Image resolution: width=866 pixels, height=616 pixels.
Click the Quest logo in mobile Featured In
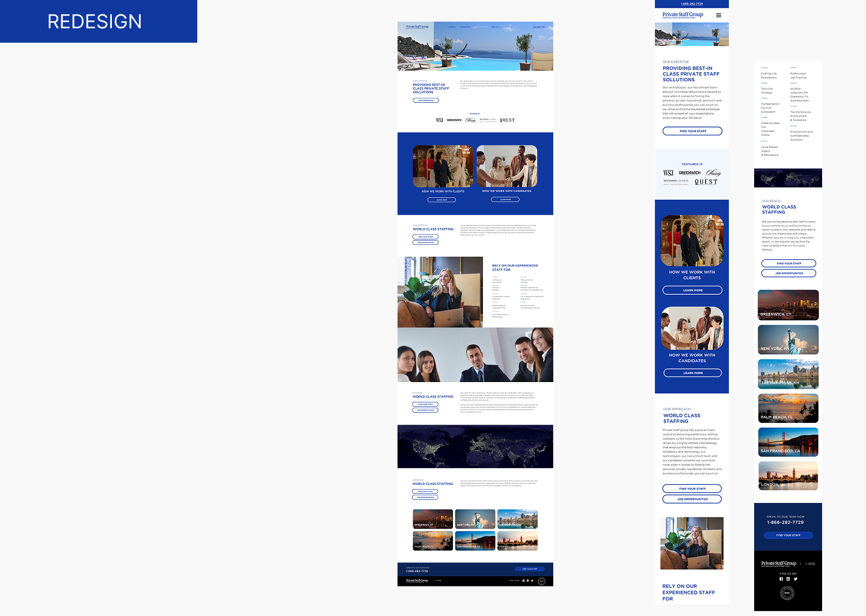[x=706, y=182]
